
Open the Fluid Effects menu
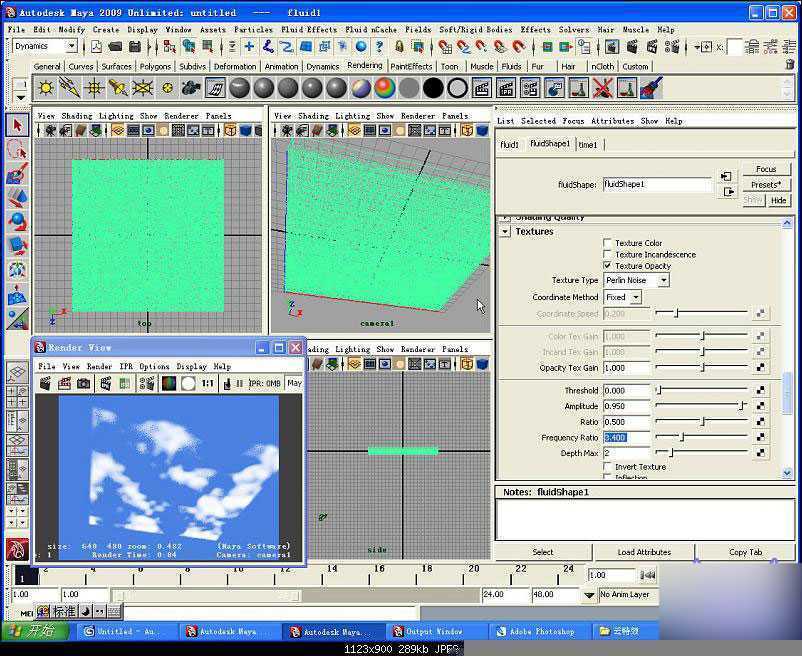pos(309,29)
